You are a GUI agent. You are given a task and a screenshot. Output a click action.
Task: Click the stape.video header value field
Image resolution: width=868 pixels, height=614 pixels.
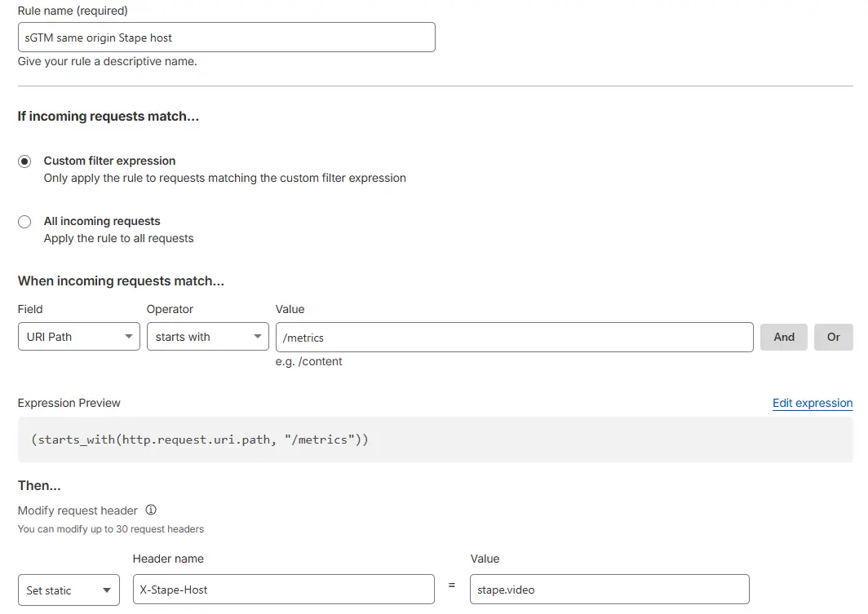click(x=609, y=590)
